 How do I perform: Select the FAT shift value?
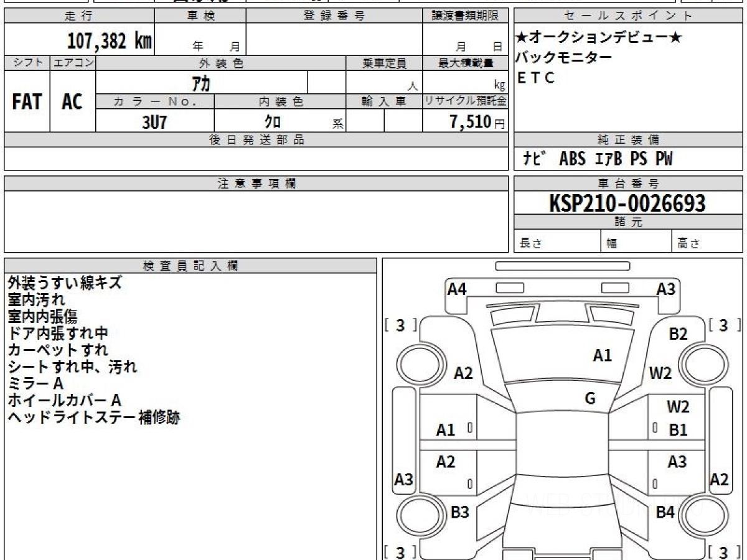[x=27, y=102]
